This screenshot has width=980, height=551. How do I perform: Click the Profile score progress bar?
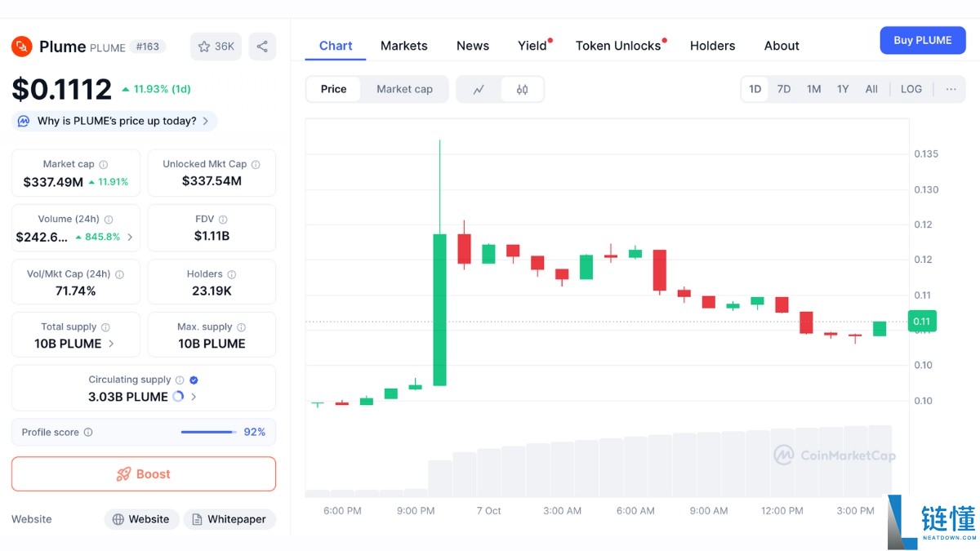coord(208,433)
